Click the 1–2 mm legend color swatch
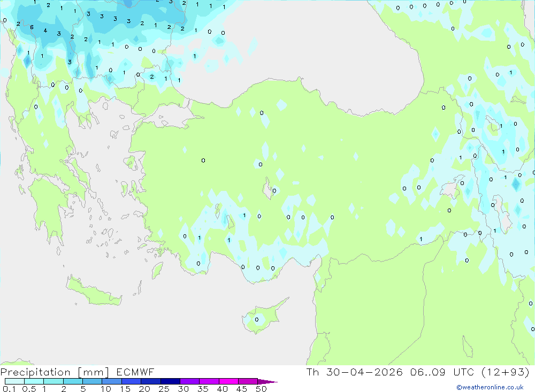This screenshot has height=392, width=535. (53, 381)
